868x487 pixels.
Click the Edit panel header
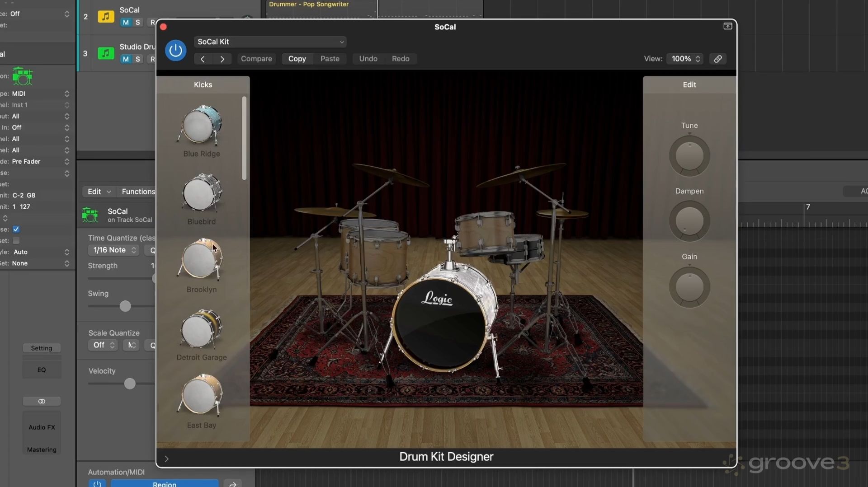[689, 84]
